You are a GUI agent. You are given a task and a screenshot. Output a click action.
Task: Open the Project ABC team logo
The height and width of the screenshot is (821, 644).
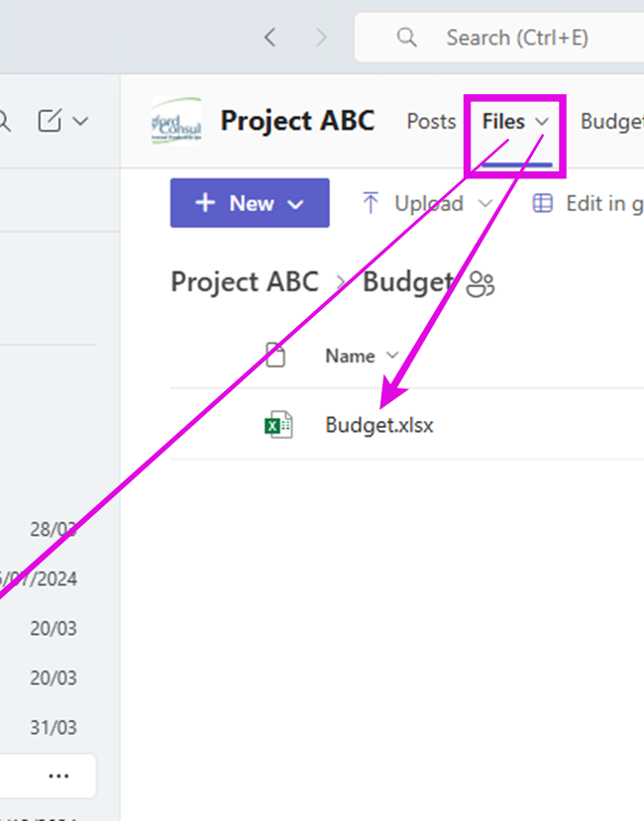click(176, 121)
